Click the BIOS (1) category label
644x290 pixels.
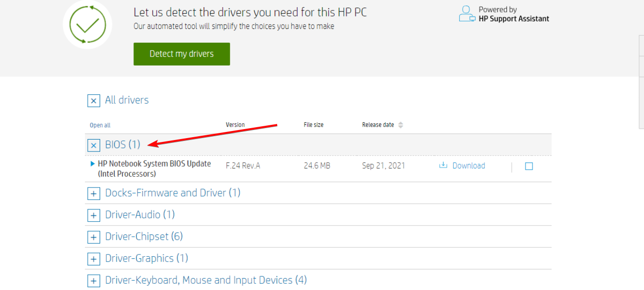coord(123,145)
